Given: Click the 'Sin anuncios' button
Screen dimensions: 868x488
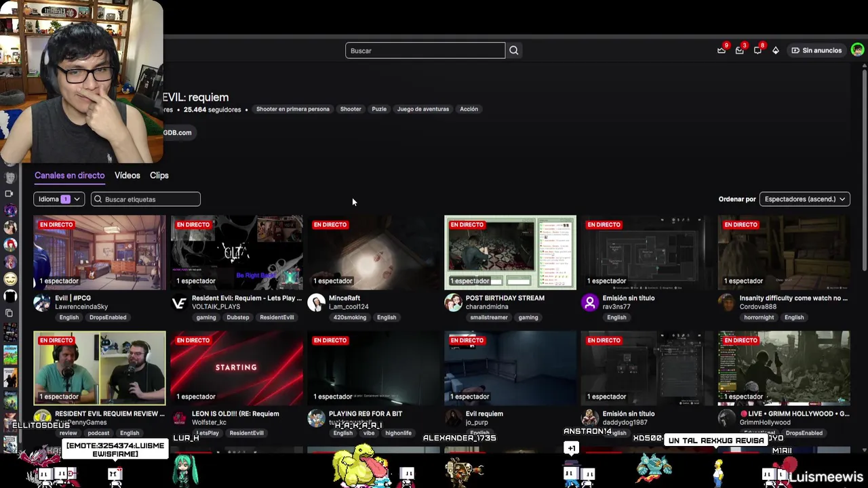Looking at the screenshot, I should pyautogui.click(x=816, y=50).
